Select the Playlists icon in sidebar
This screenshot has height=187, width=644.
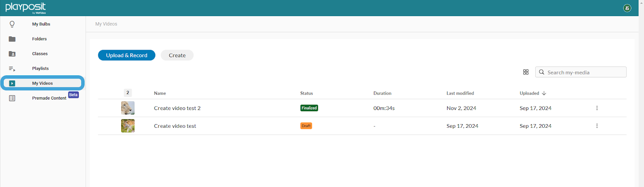[x=12, y=69]
